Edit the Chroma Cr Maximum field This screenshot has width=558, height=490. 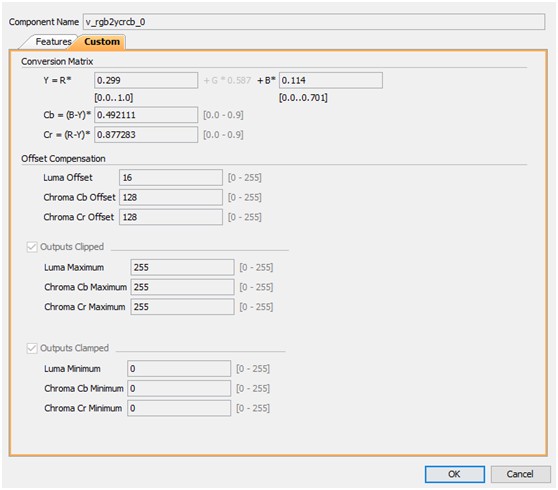[182, 307]
